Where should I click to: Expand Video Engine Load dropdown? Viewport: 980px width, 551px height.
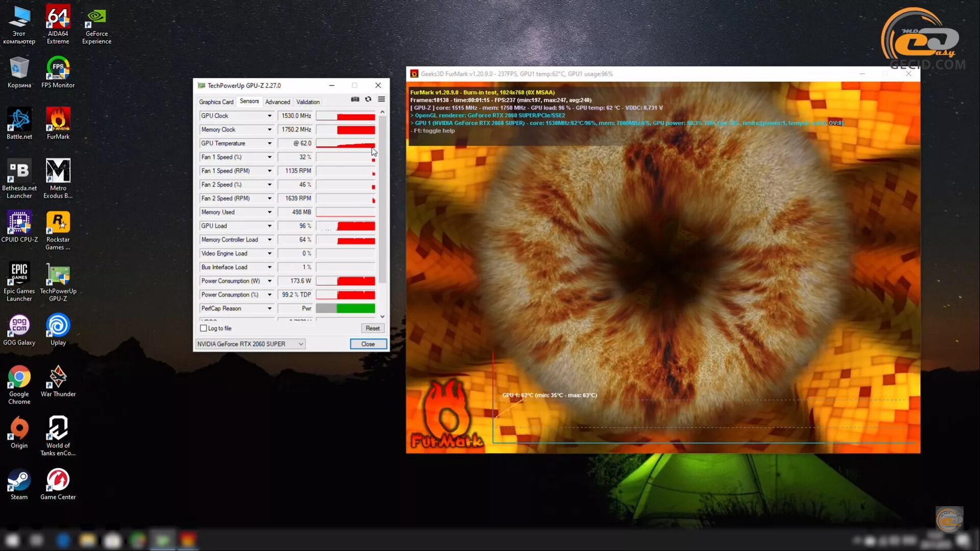[x=269, y=254]
